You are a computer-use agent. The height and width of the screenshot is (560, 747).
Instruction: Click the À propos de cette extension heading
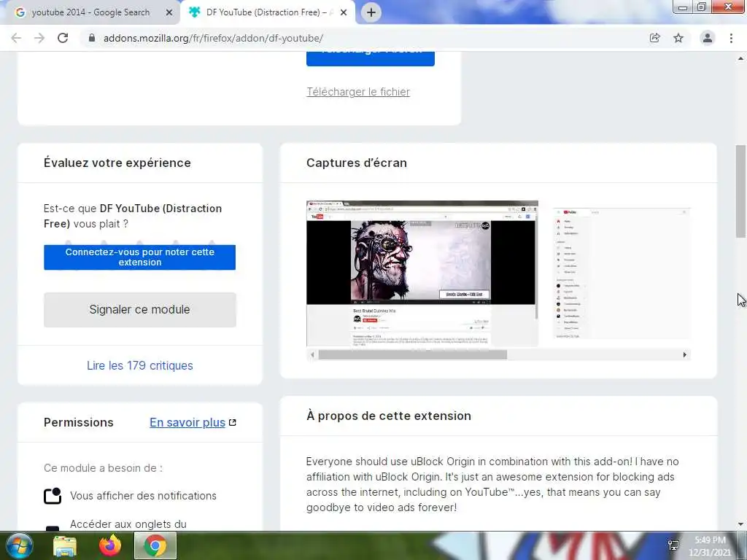(389, 416)
